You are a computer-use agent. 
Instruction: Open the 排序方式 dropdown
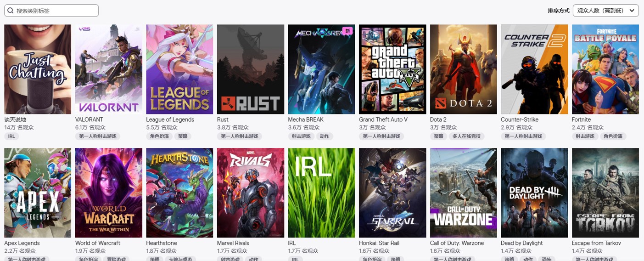pos(605,11)
